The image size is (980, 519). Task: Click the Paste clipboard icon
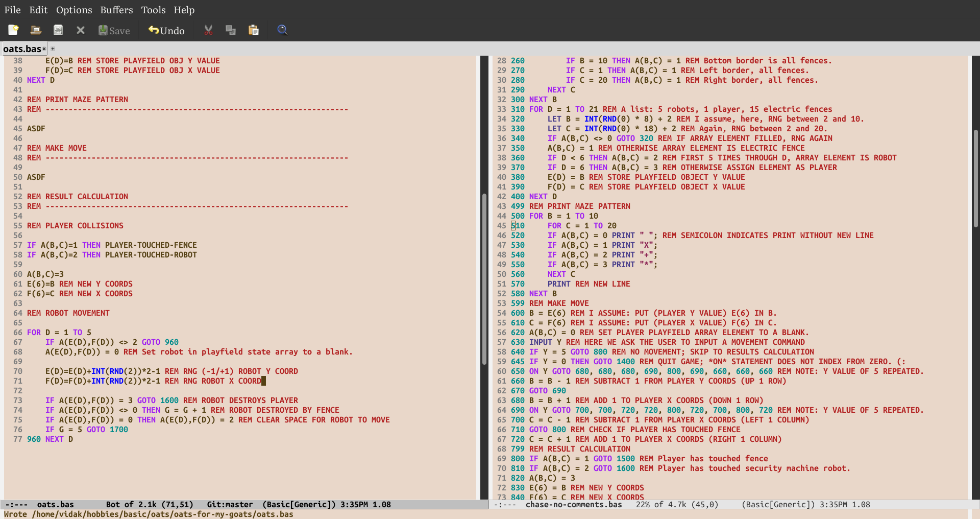[254, 30]
